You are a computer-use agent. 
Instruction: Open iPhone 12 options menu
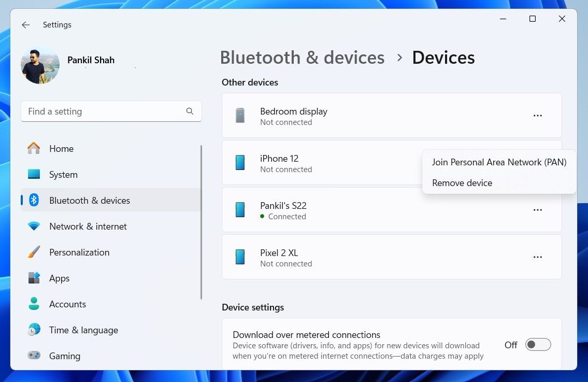coord(538,162)
